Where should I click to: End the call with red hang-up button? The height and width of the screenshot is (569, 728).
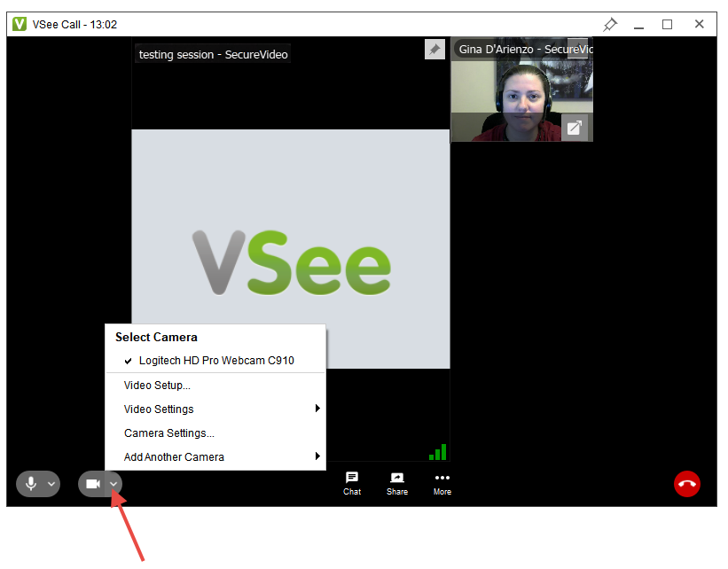(x=686, y=484)
